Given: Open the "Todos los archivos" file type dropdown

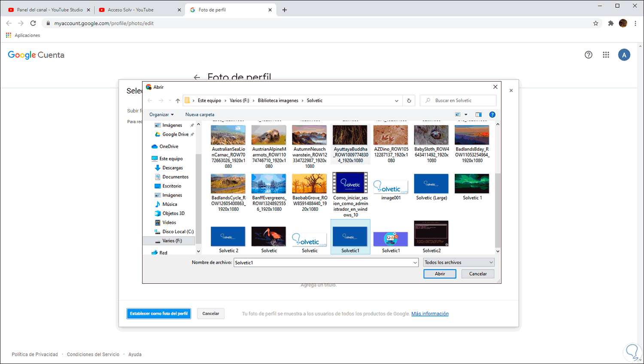Looking at the screenshot, I should click(459, 262).
